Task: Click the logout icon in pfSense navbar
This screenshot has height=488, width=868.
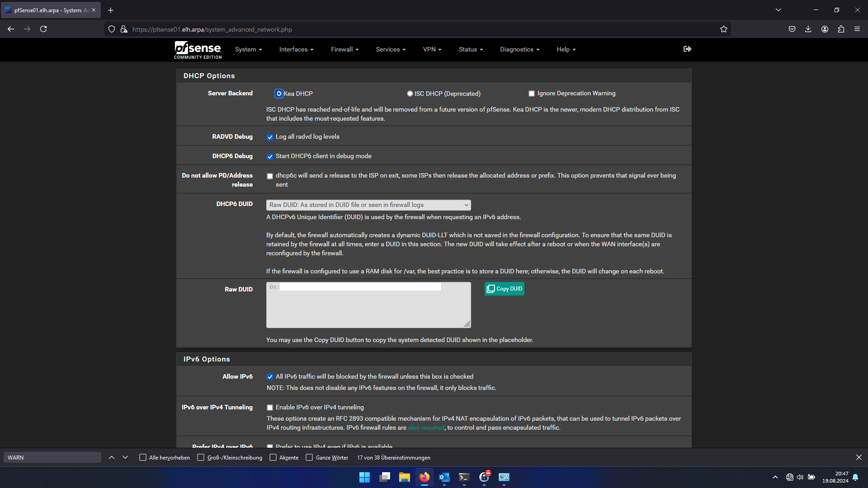Action: point(687,49)
